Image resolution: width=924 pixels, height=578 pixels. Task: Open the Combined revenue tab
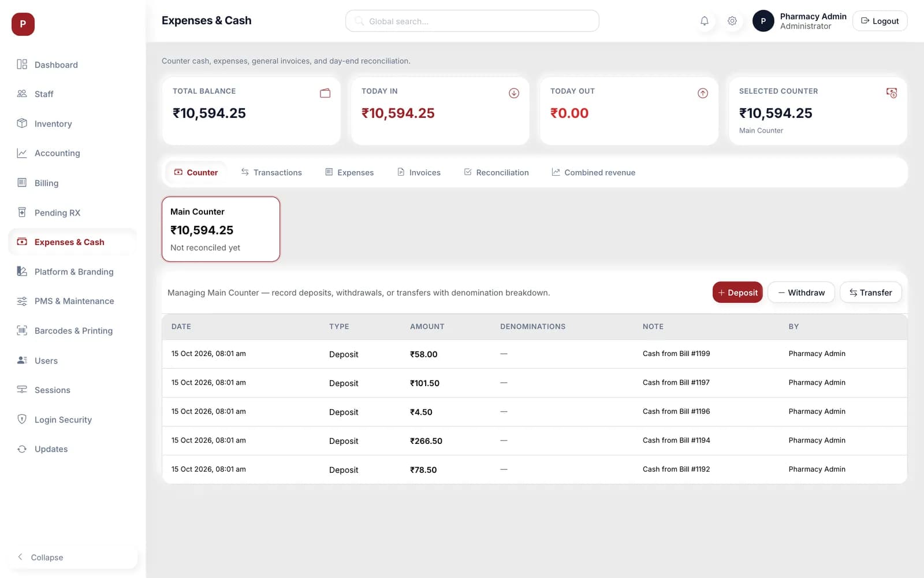click(594, 172)
